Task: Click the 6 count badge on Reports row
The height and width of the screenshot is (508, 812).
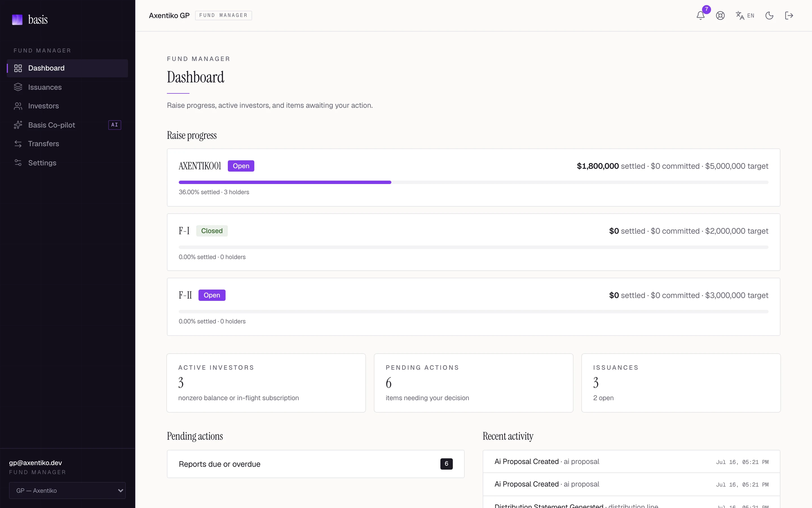Action: click(x=446, y=464)
